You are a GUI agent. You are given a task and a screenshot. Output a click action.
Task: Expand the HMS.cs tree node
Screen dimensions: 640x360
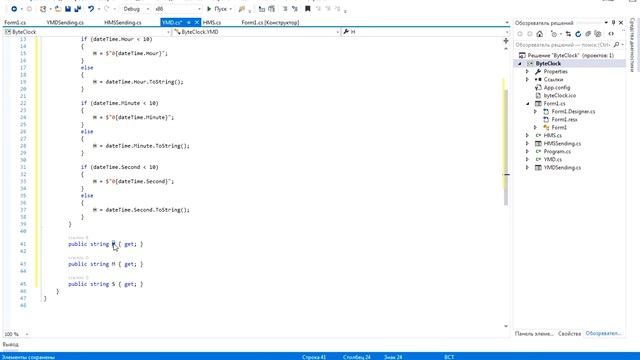click(527, 136)
